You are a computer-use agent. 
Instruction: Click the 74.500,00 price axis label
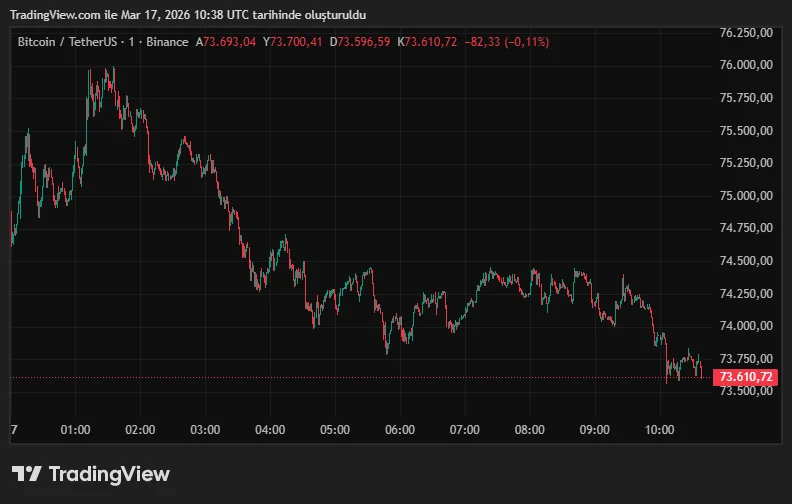coord(747,260)
